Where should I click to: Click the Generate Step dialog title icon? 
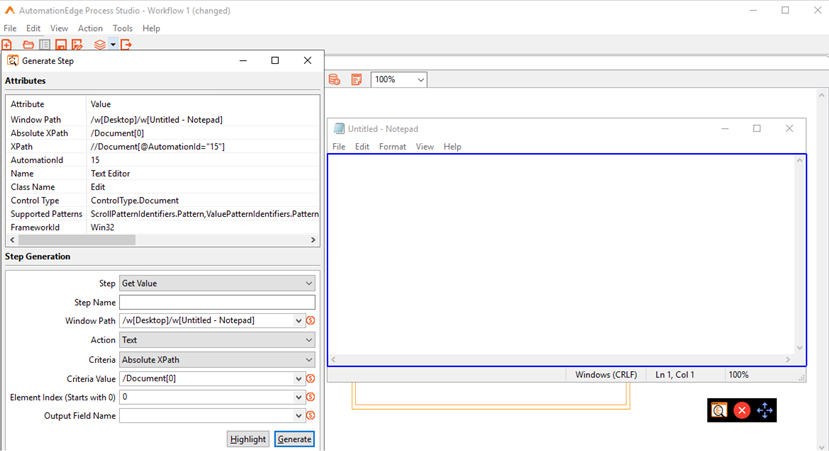pyautogui.click(x=12, y=61)
